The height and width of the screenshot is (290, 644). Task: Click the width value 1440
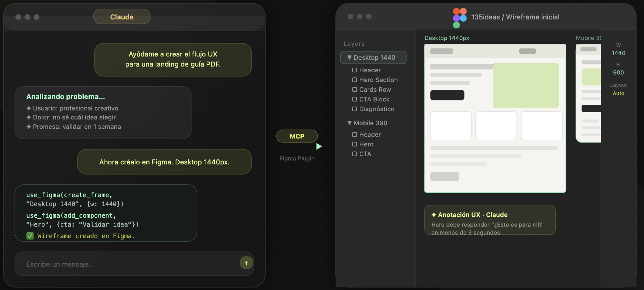click(618, 53)
